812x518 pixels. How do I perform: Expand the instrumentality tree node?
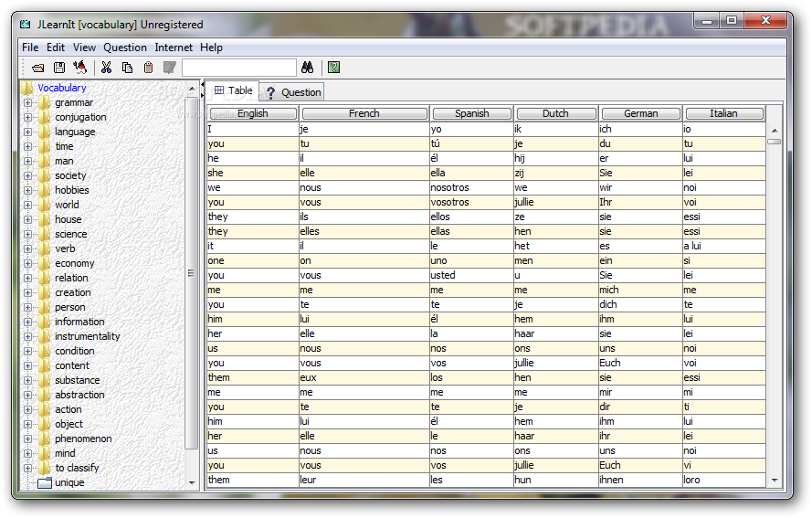pos(28,337)
